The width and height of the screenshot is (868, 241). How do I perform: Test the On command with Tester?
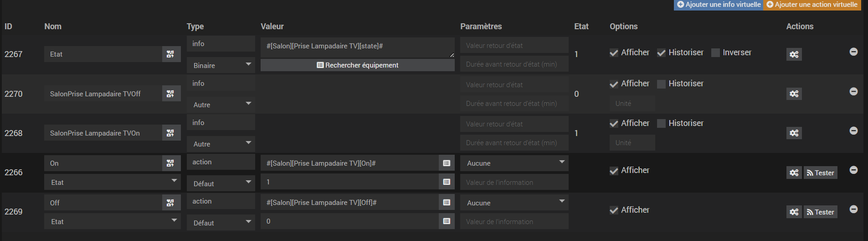pyautogui.click(x=820, y=173)
